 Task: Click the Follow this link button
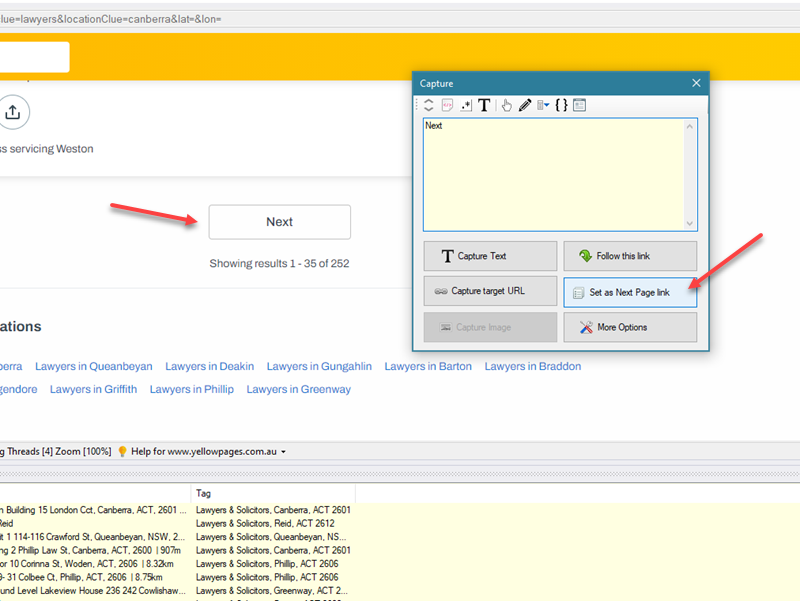(x=630, y=256)
